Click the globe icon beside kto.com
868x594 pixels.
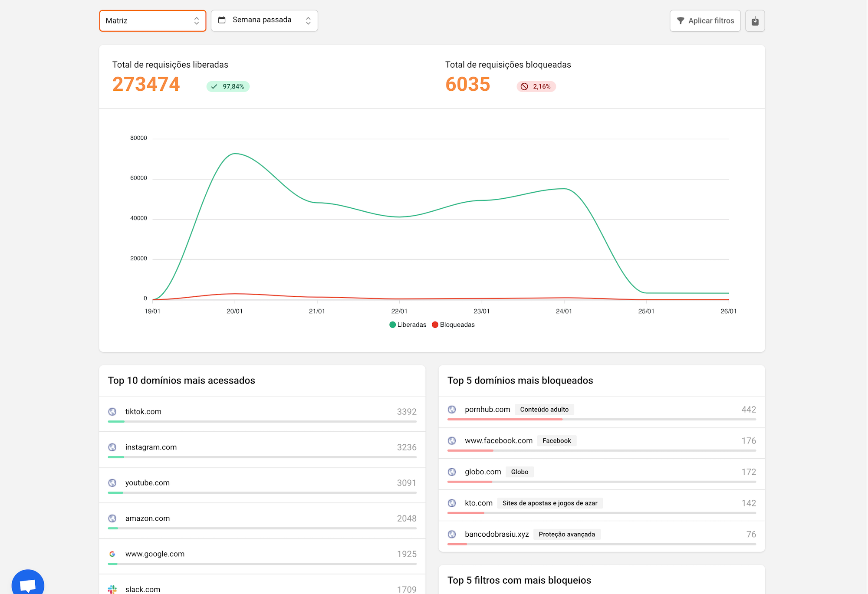[x=452, y=503]
